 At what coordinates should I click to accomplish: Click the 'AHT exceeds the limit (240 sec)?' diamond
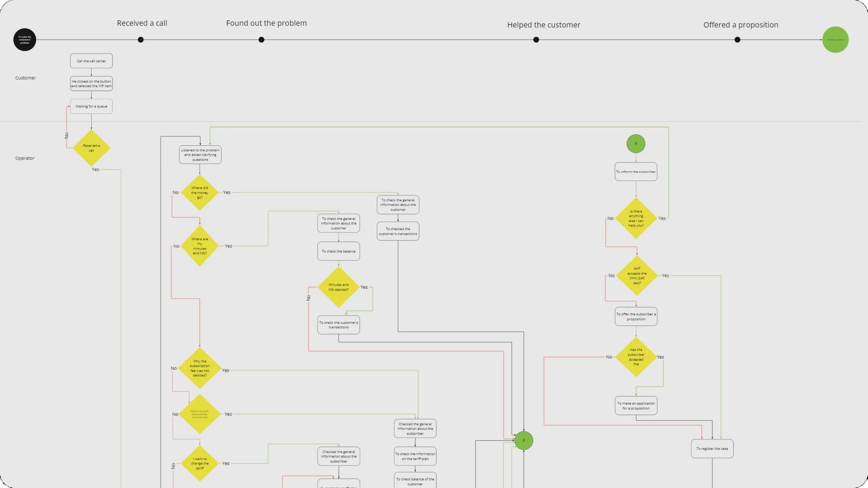637,275
